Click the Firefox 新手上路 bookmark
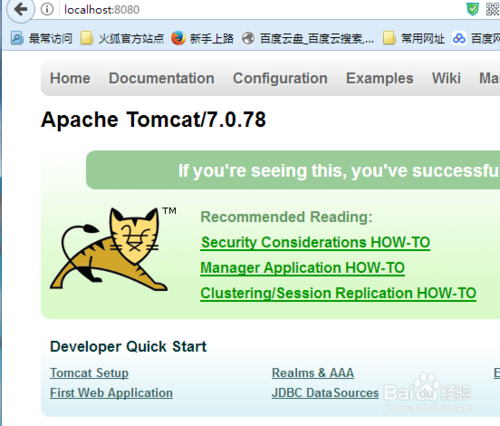The image size is (500, 426). coord(202,38)
